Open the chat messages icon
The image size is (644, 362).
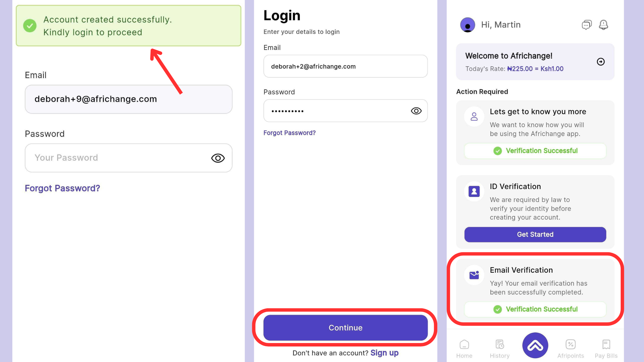tap(586, 25)
